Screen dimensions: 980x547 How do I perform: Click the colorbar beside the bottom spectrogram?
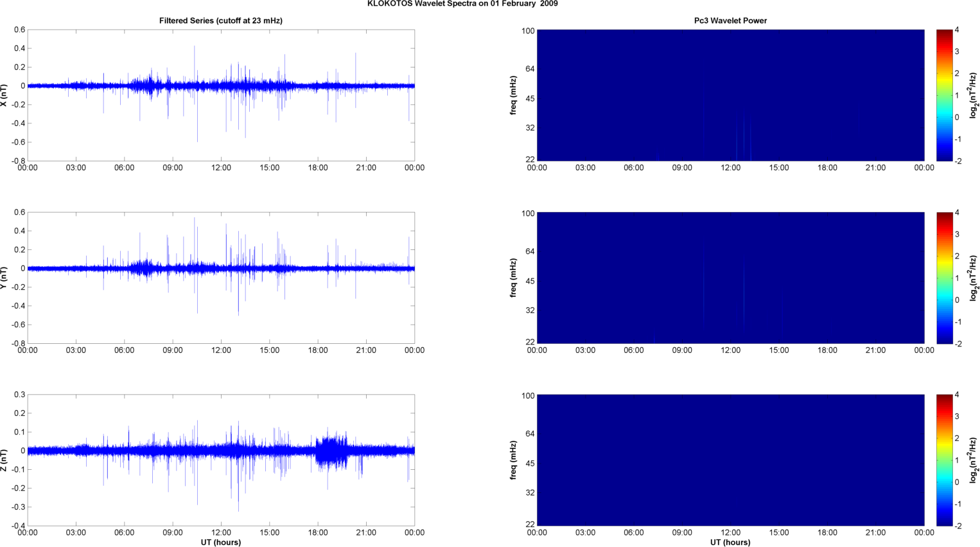[944, 460]
